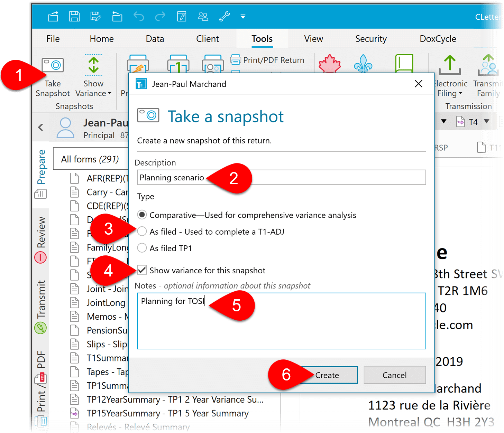Open the Review sidebar tab
Viewport: 504px width, 433px height.
[41, 239]
